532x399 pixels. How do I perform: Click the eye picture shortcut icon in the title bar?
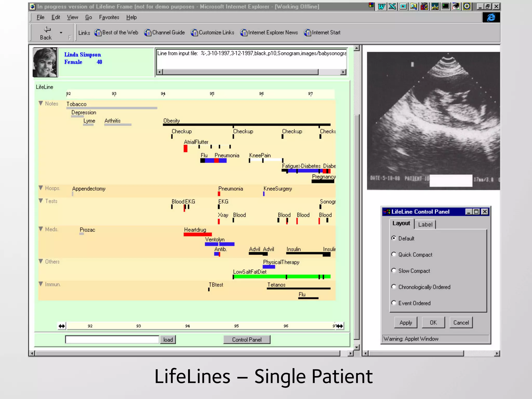[456, 6]
